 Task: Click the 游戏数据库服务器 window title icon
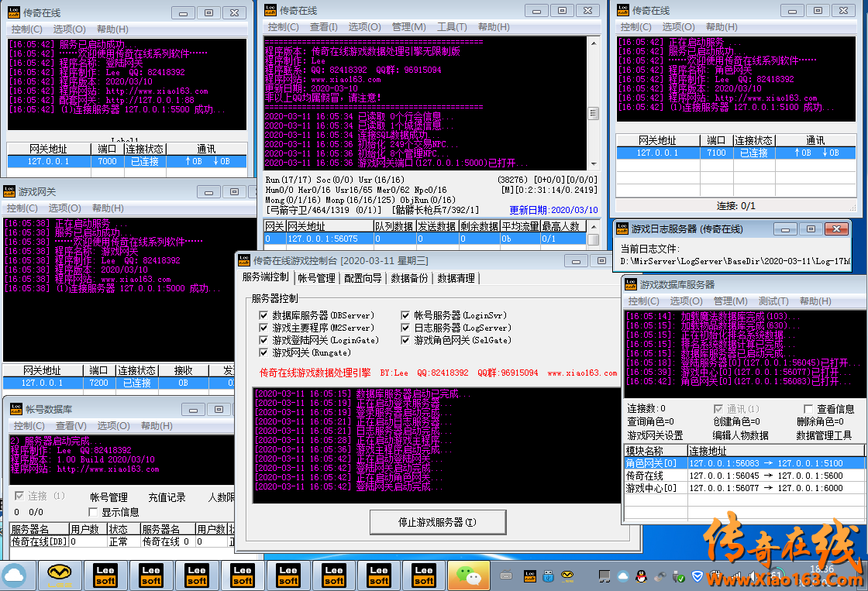(631, 284)
